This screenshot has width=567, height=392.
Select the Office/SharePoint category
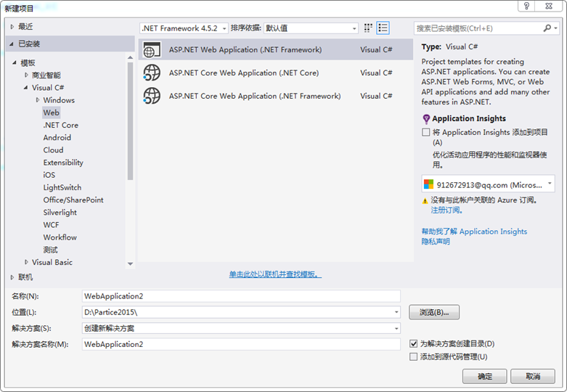73,200
